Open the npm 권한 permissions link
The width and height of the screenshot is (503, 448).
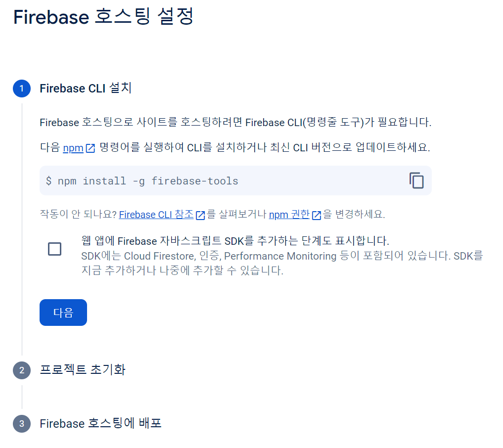point(289,215)
